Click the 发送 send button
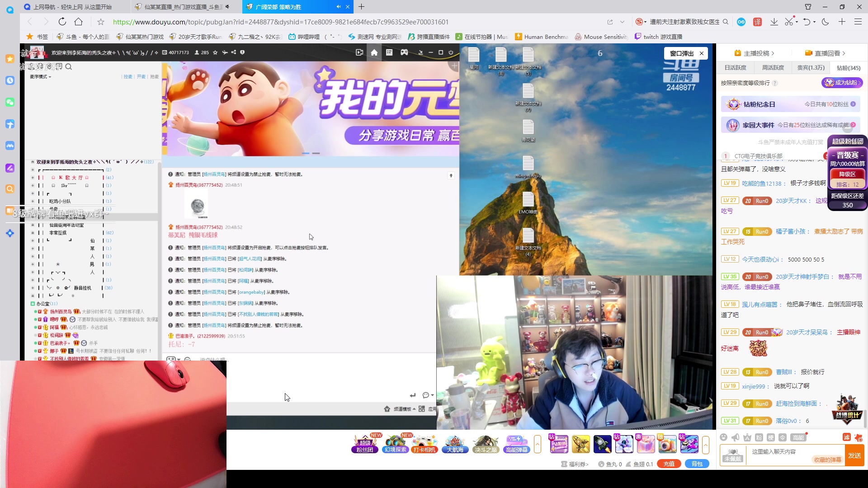Viewport: 868px width, 488px height. pos(854,455)
